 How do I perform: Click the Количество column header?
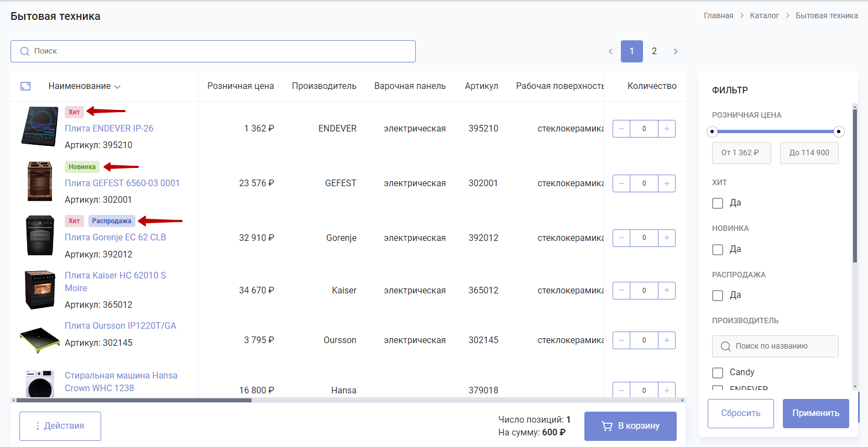click(x=652, y=86)
